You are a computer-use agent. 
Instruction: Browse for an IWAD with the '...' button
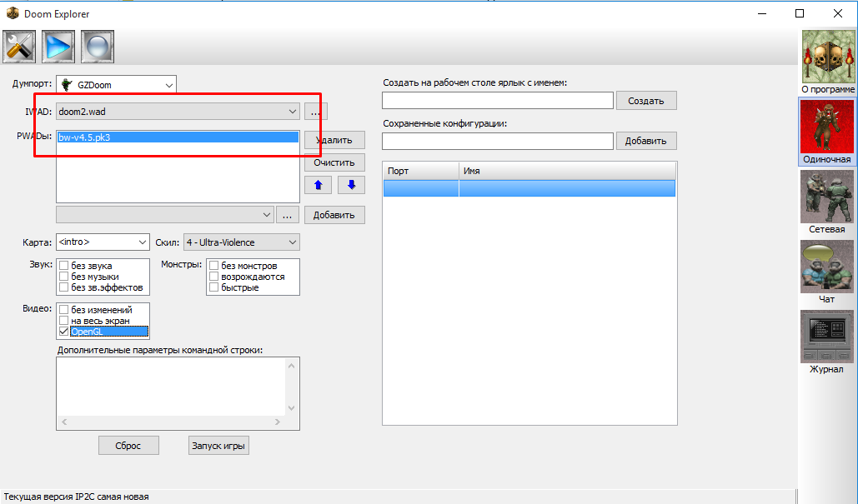click(x=316, y=112)
